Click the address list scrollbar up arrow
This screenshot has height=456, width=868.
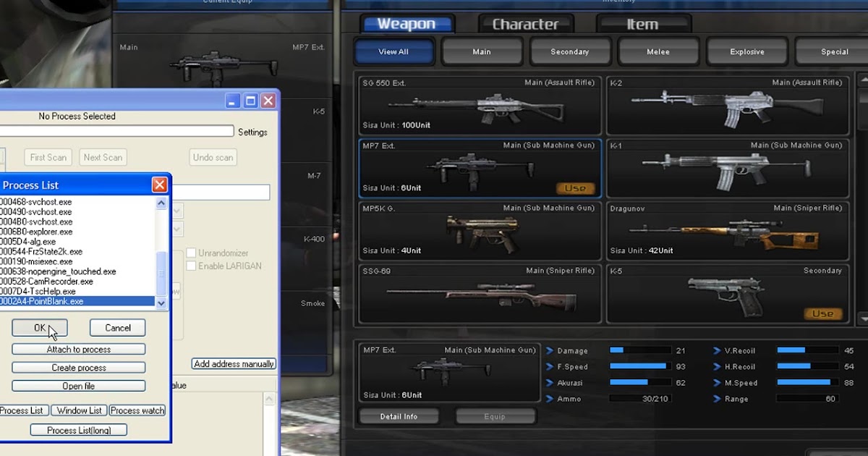tap(269, 400)
